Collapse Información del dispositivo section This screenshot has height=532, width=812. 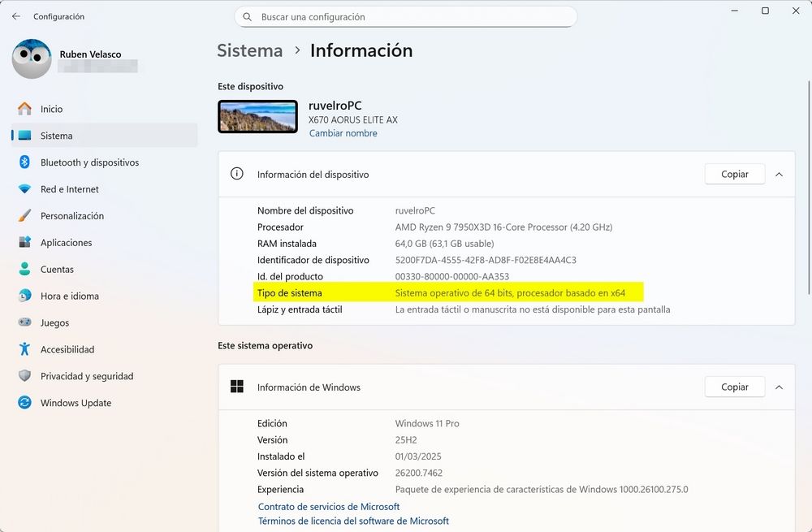tap(779, 174)
